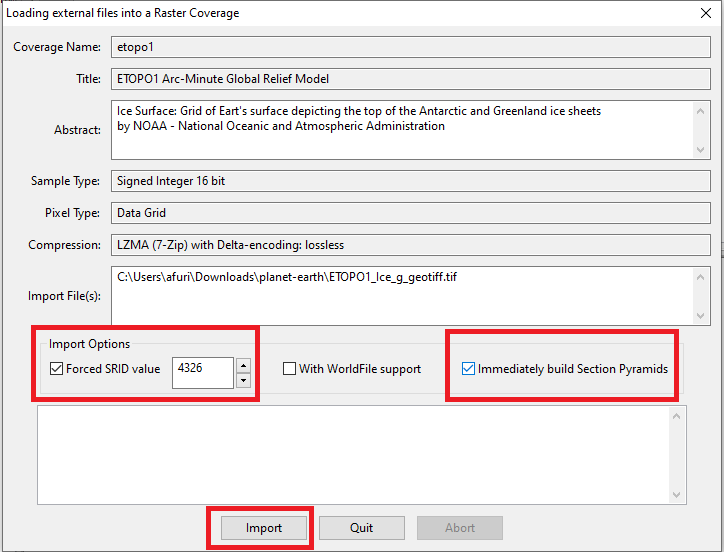This screenshot has height=552, width=724.
Task: Click Import File(s) scroll down arrow
Action: 700,315
